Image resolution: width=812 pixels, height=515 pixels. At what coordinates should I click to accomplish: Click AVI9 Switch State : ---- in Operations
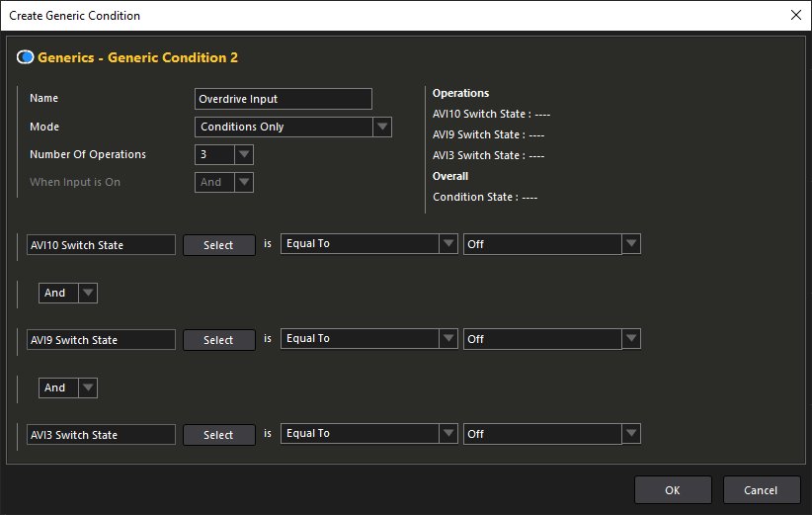(488, 134)
